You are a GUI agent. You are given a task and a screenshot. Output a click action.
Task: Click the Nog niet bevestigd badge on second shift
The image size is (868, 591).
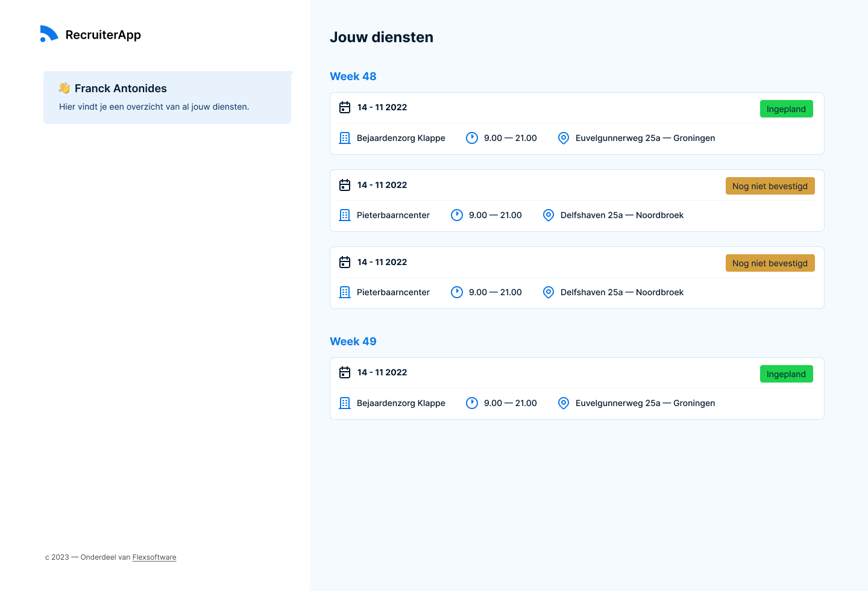click(770, 186)
